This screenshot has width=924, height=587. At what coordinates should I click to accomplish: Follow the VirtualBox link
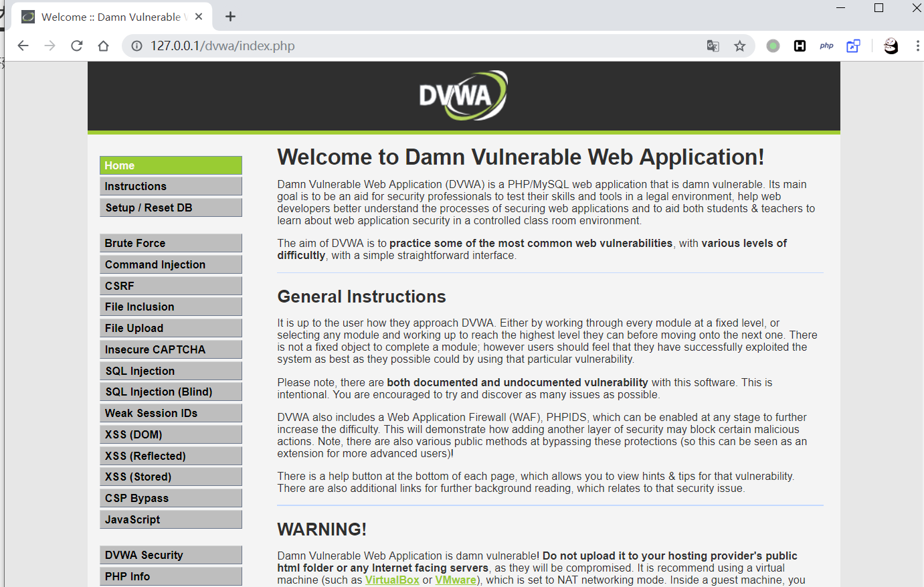392,580
